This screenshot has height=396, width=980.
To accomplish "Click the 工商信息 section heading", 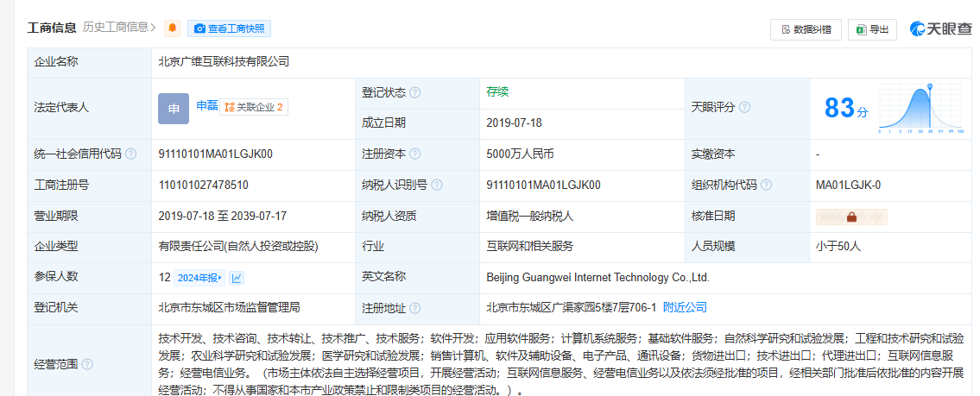I will click(52, 28).
